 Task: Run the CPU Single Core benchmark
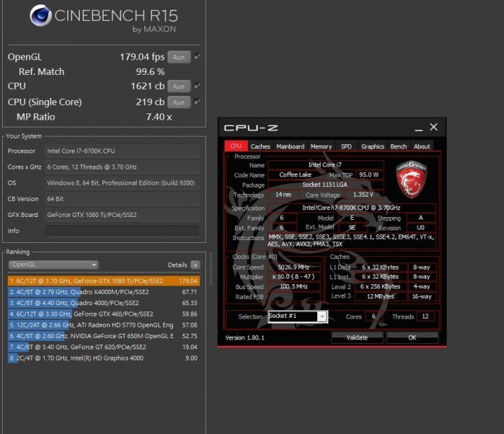pyautogui.click(x=179, y=102)
